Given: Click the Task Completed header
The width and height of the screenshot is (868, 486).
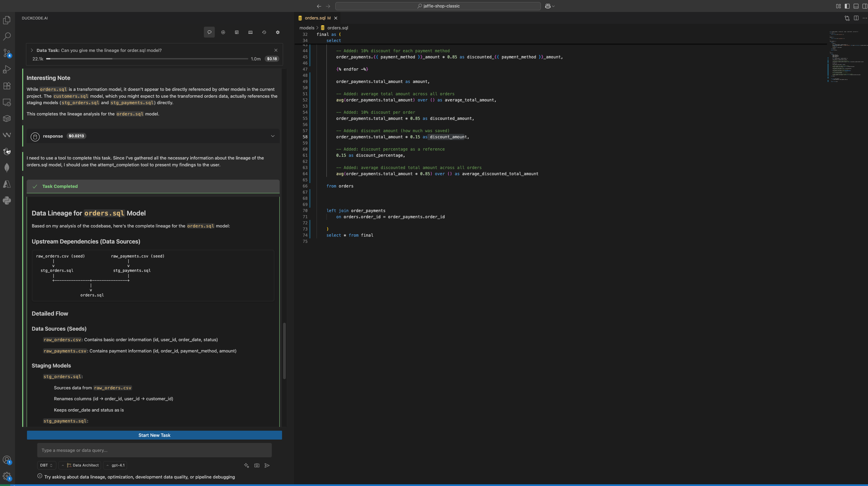Looking at the screenshot, I should point(153,186).
